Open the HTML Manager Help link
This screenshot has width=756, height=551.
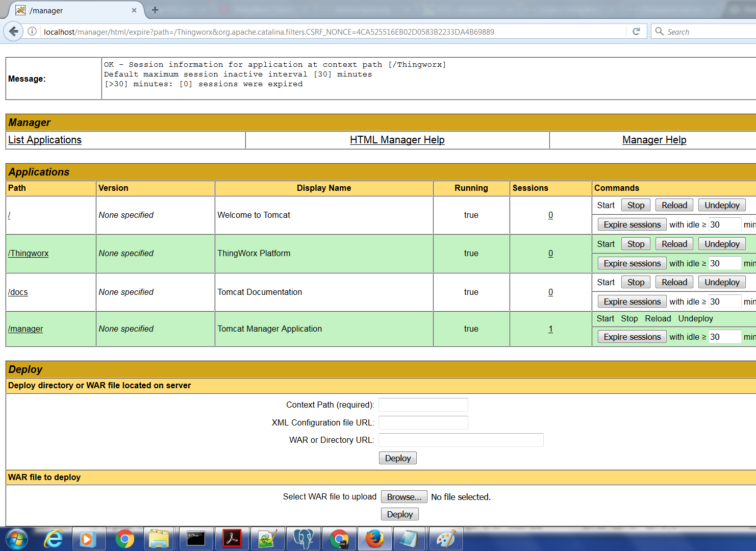397,140
